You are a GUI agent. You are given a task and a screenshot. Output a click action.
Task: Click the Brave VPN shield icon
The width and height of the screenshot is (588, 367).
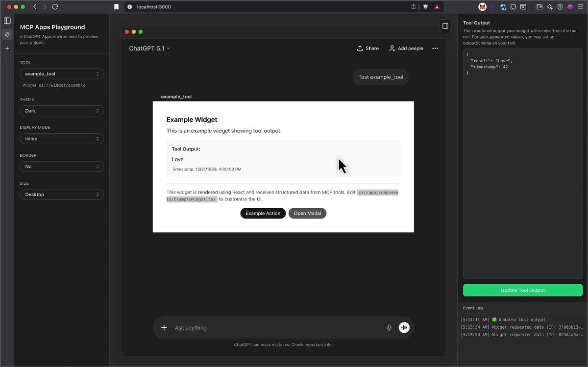pos(560,7)
